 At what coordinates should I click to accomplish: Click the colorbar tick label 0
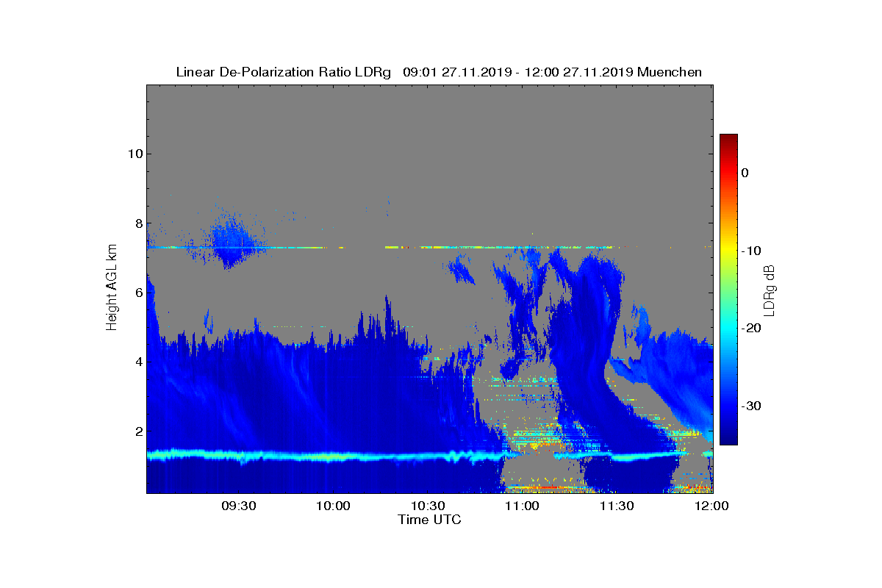click(745, 173)
